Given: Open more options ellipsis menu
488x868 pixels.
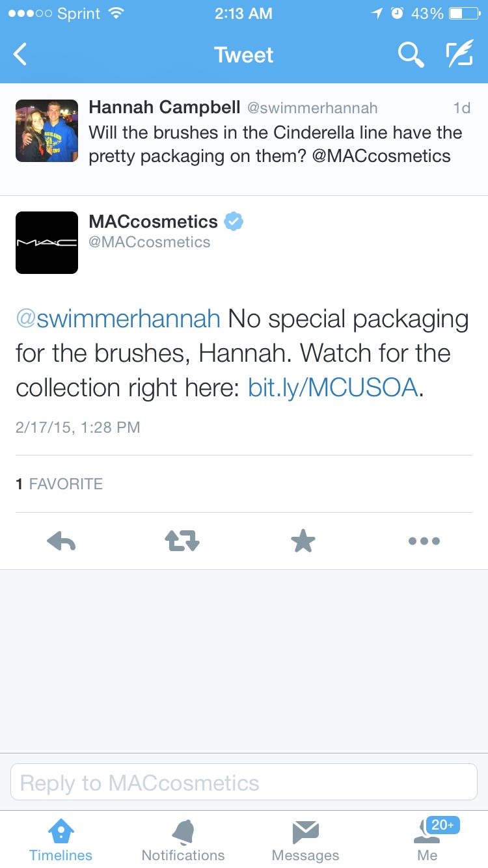Looking at the screenshot, I should pos(424,541).
